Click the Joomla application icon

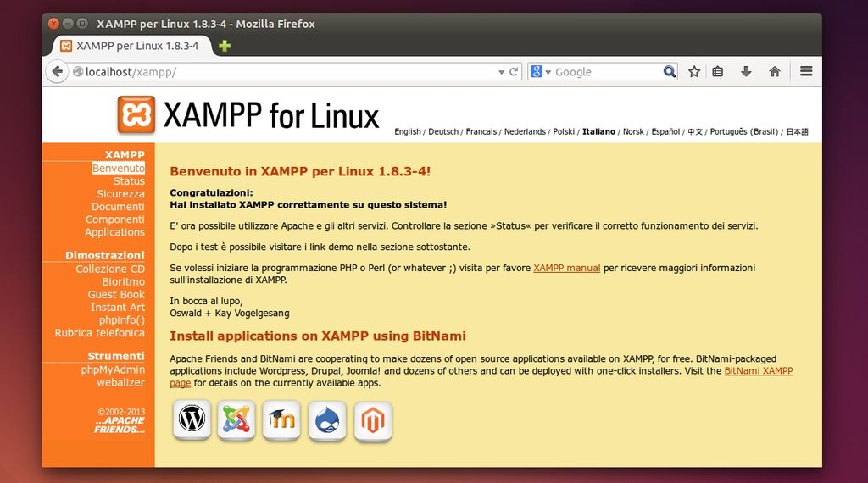236,419
